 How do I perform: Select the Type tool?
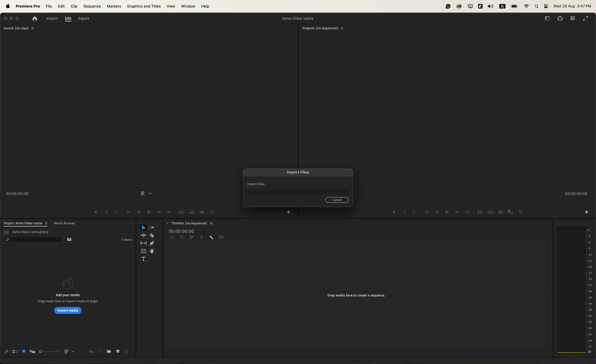[x=143, y=259]
